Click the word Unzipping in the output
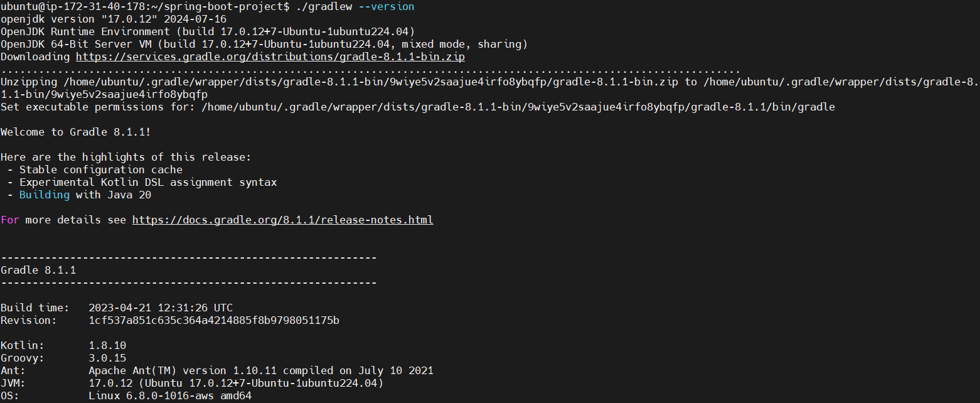 (x=28, y=82)
